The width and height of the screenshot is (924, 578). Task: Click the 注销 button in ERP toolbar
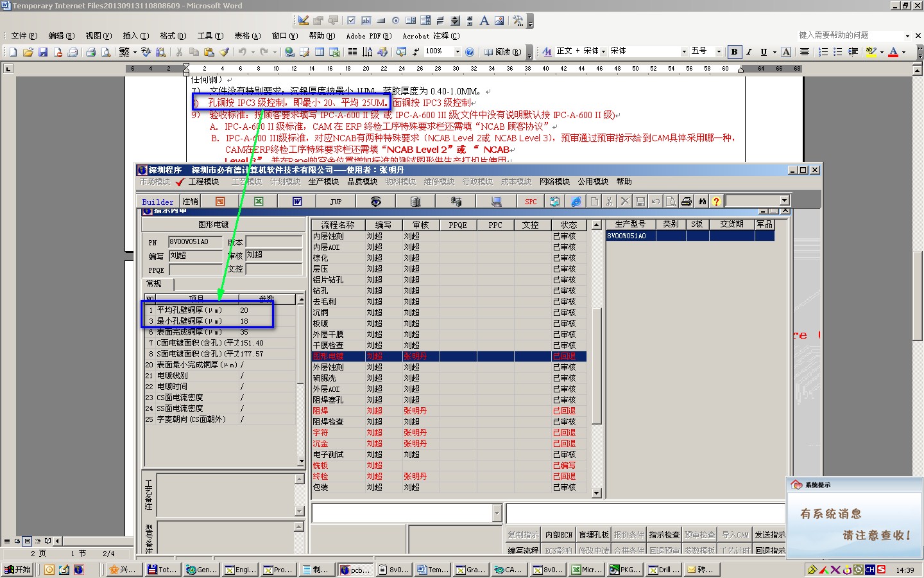[190, 202]
